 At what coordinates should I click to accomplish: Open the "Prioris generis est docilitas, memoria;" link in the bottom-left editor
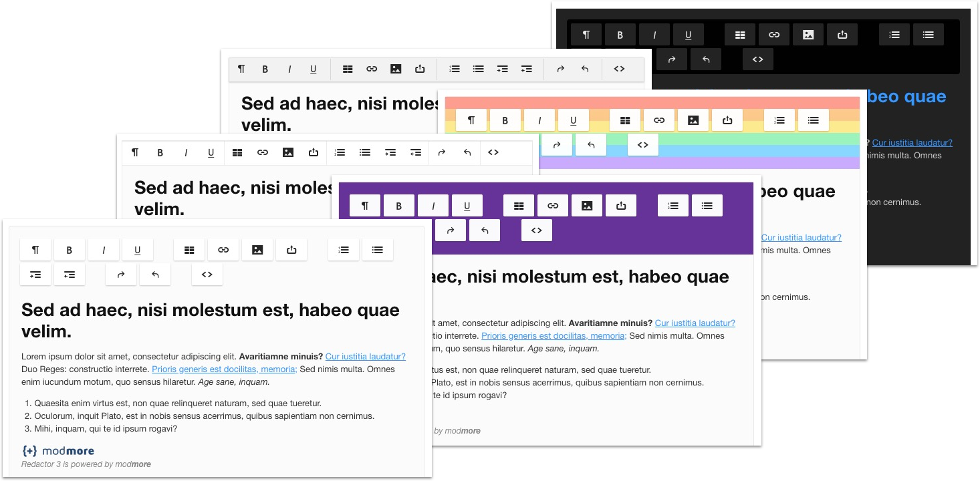pos(224,369)
